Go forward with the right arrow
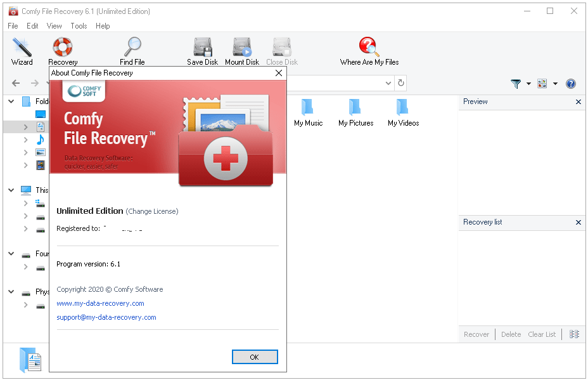This screenshot has height=380, width=588. 35,83
